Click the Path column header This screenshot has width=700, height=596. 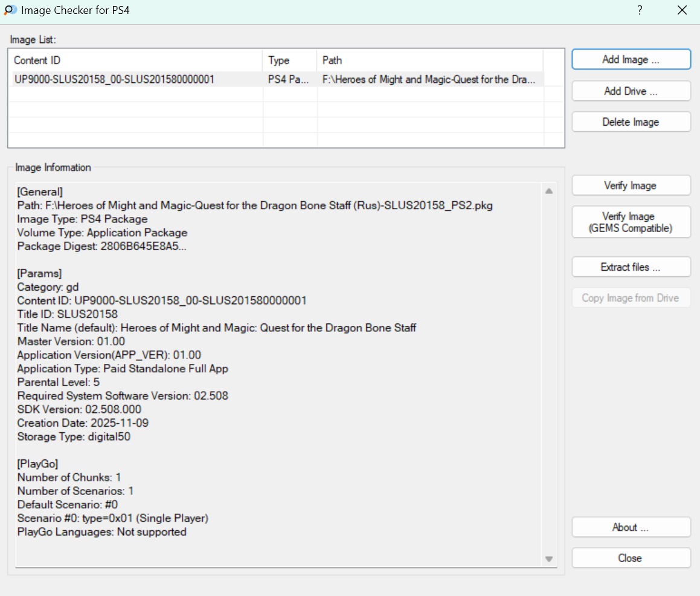tap(429, 60)
